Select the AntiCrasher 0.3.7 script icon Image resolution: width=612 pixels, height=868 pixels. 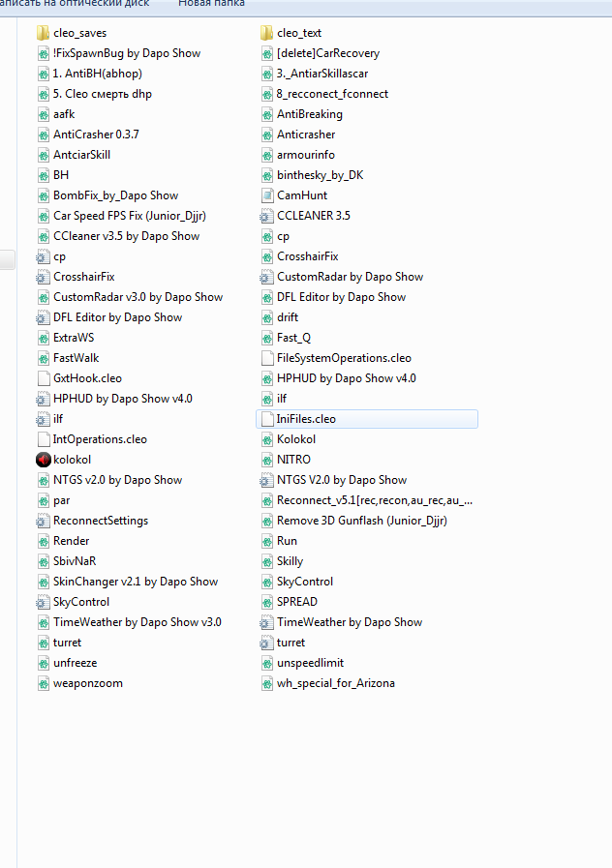[x=43, y=135]
